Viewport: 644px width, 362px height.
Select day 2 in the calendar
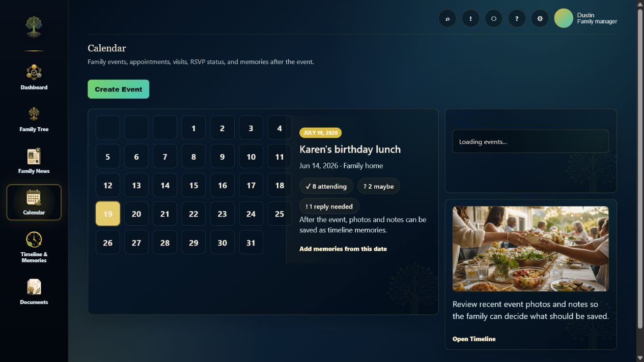pyautogui.click(x=222, y=128)
